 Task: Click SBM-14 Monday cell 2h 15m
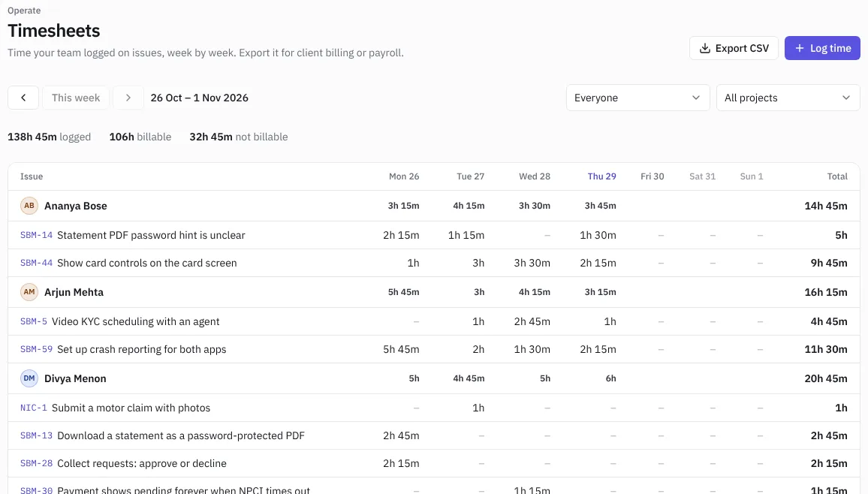coord(401,235)
